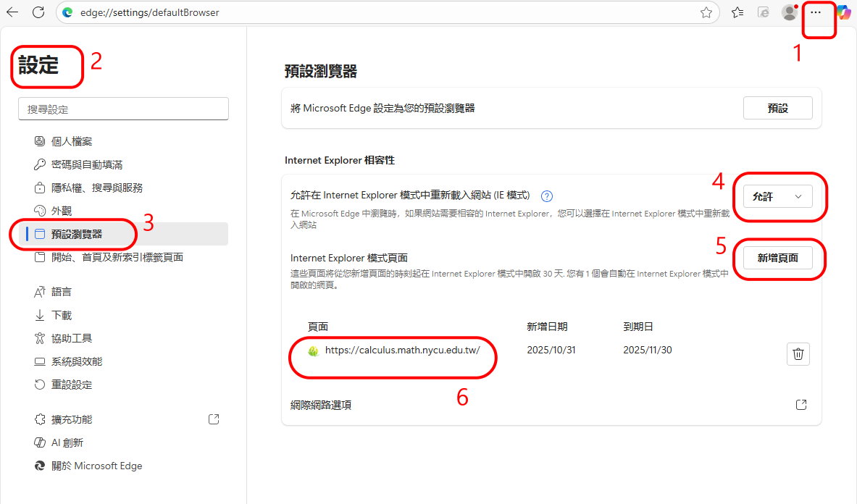Screen dimensions: 857x504
Task: Click the 搜尋設定 search field
Action: click(x=123, y=109)
